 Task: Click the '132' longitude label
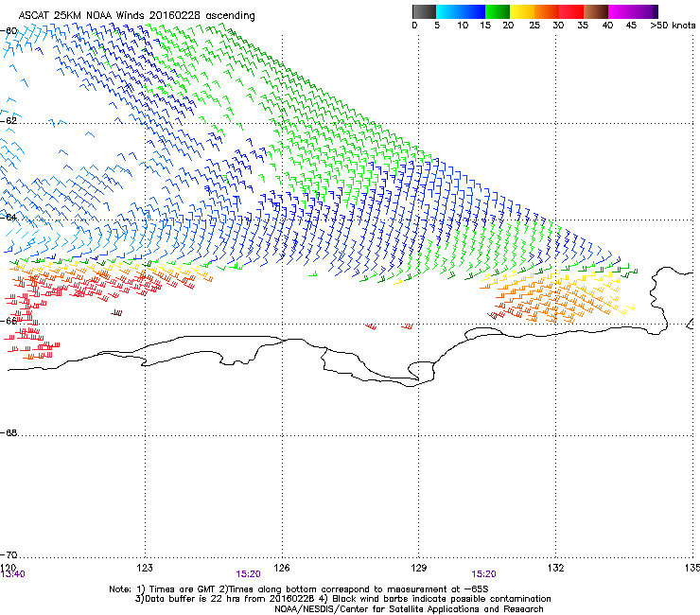click(x=555, y=568)
